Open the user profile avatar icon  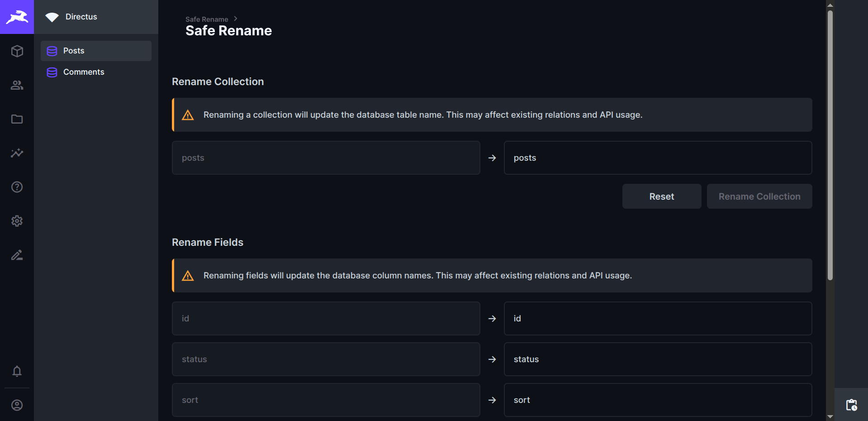tap(17, 405)
